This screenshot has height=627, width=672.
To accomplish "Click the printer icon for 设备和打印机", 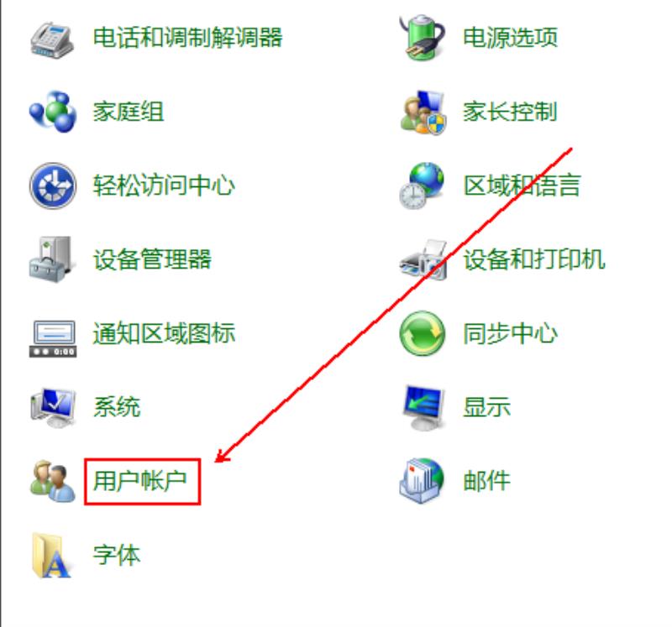I will click(423, 260).
